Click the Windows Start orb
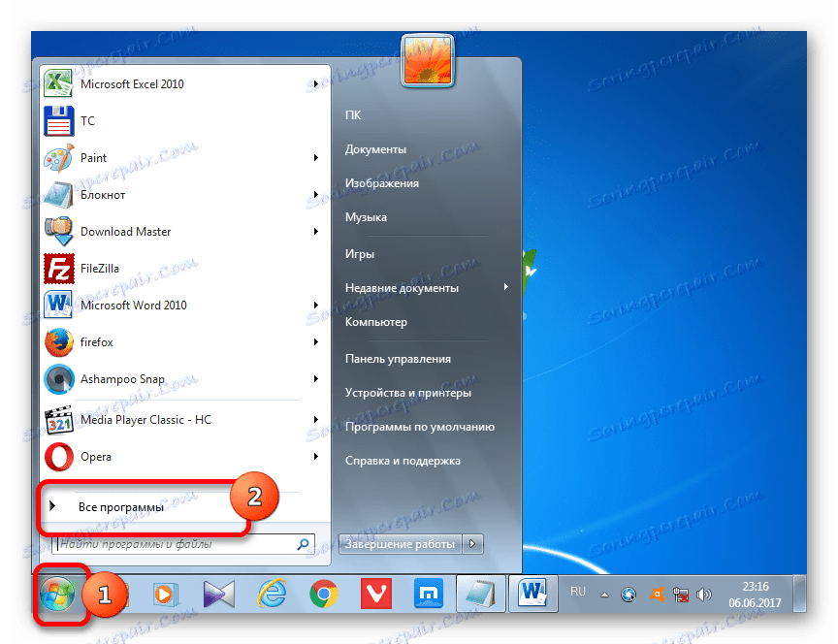 58,594
